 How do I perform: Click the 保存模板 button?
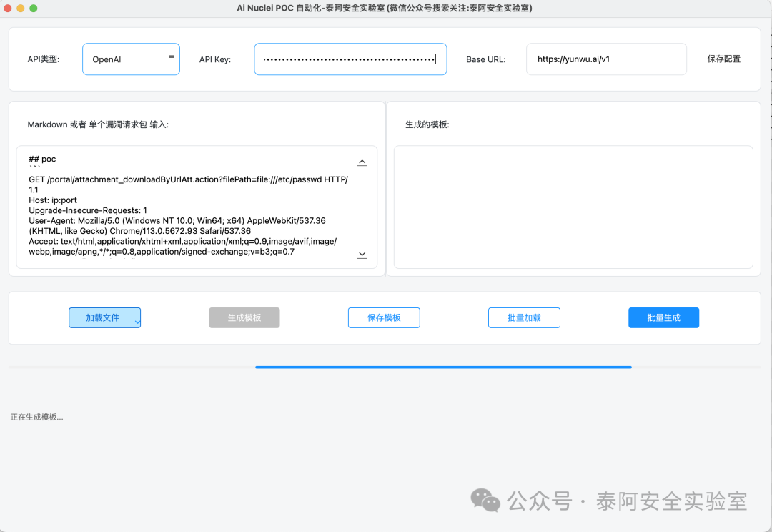coord(384,317)
